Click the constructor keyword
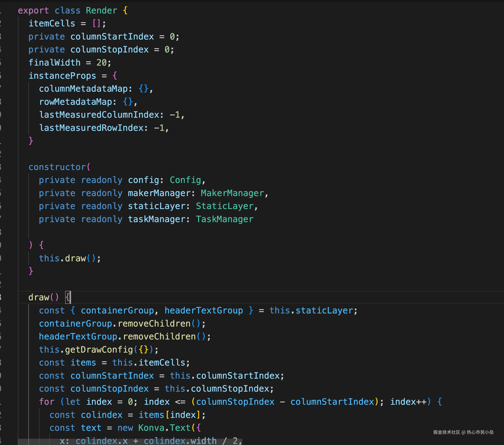The width and height of the screenshot is (504, 445). pyautogui.click(x=57, y=167)
